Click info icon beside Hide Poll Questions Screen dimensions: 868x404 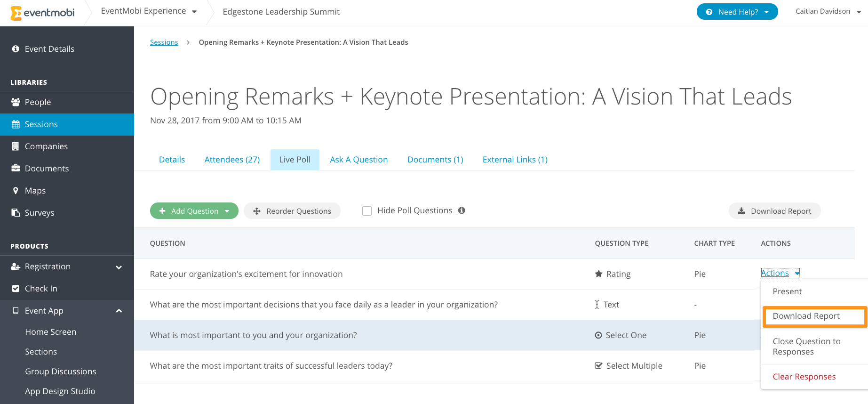462,210
